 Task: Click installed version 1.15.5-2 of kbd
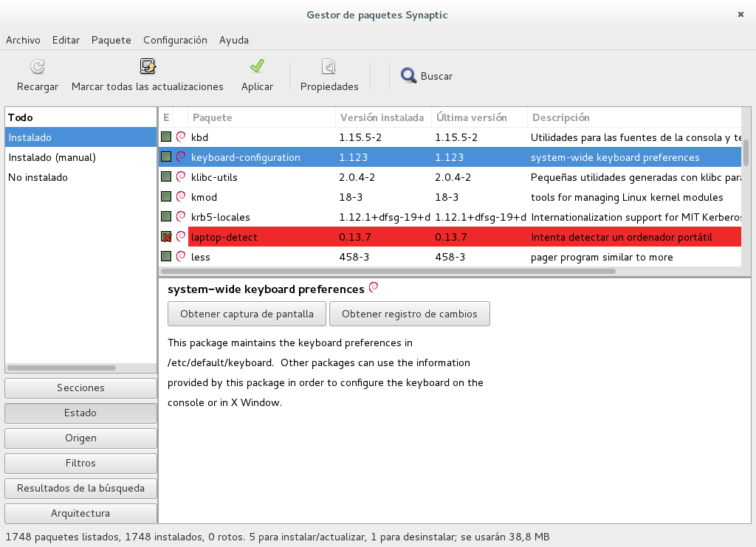point(360,137)
